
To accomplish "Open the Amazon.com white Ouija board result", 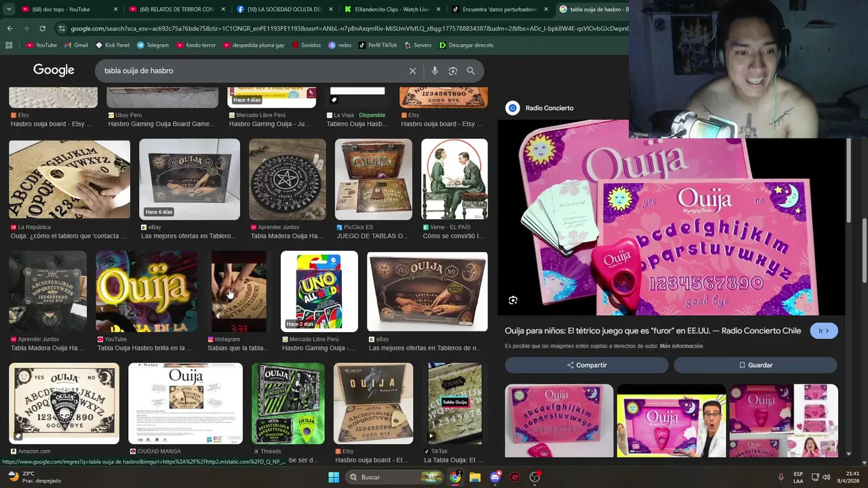I will 64,403.
